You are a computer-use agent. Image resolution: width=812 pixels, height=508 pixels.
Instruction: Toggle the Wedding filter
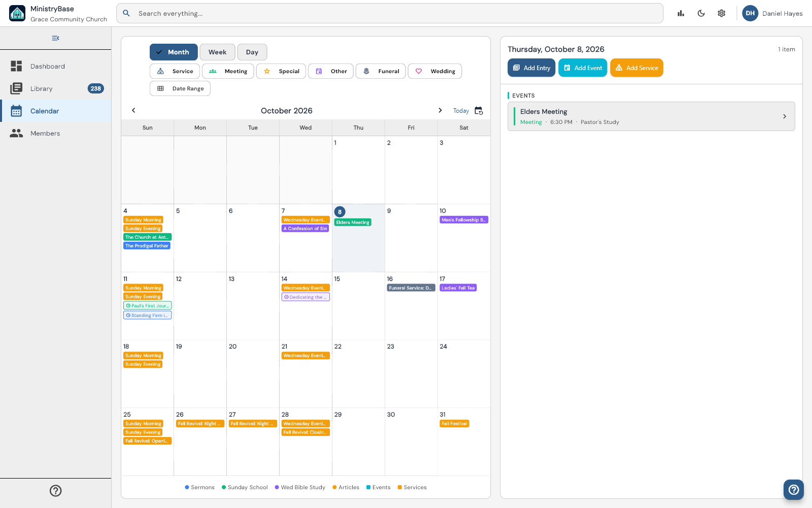coord(435,71)
